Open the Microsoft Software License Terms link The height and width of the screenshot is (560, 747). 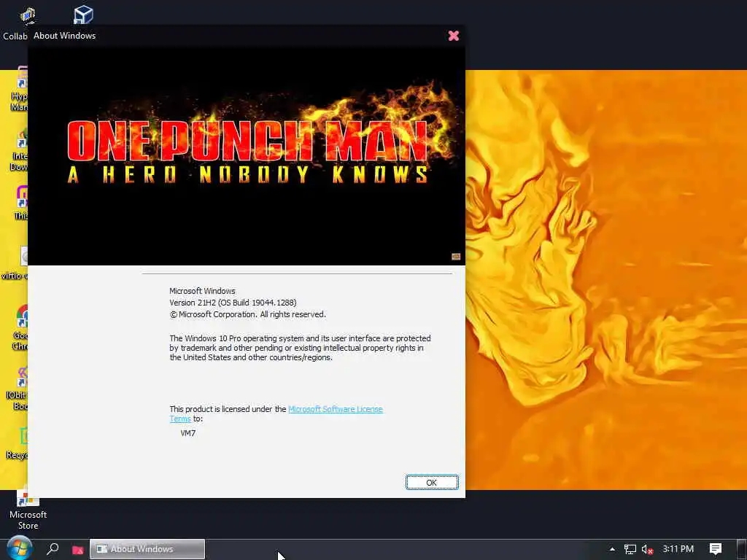click(x=336, y=409)
